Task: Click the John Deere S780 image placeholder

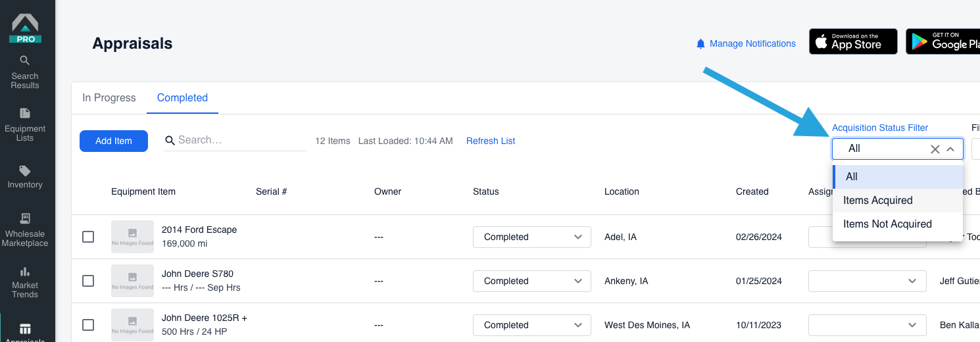Action: click(x=132, y=281)
